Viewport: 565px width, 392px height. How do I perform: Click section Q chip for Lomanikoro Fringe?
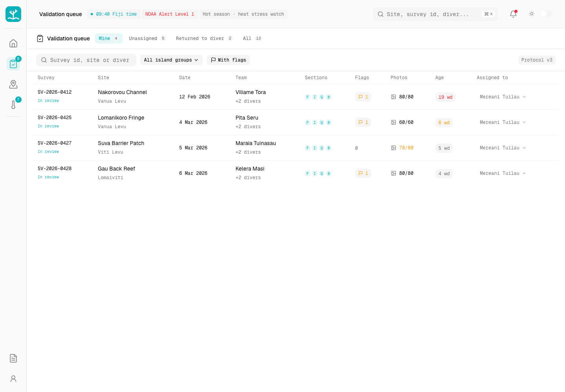click(322, 123)
